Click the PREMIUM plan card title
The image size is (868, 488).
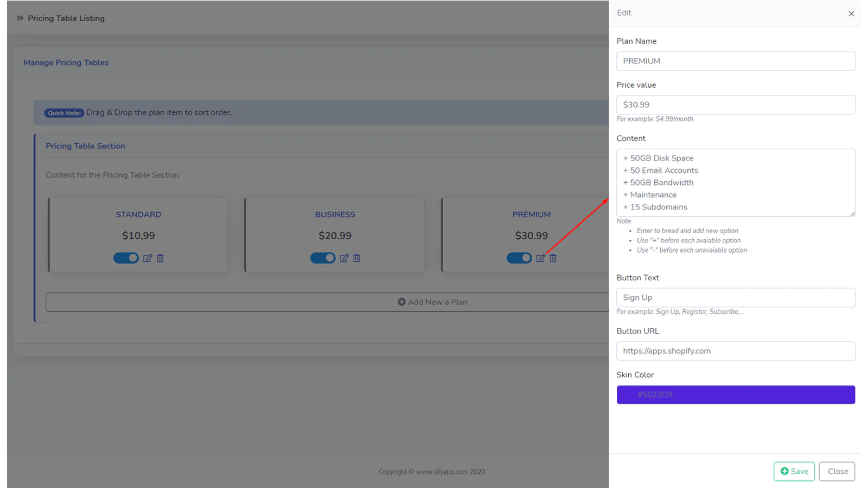tap(532, 215)
